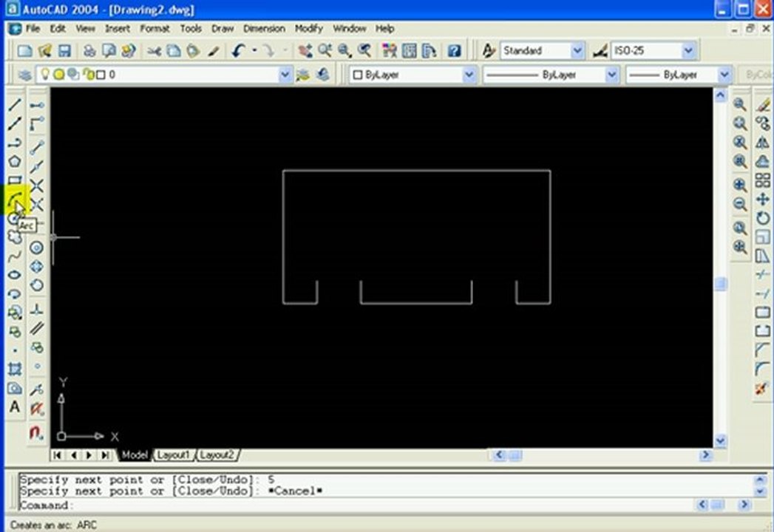The width and height of the screenshot is (774, 532).
Task: Select the Fillet tool
Action: click(x=763, y=369)
